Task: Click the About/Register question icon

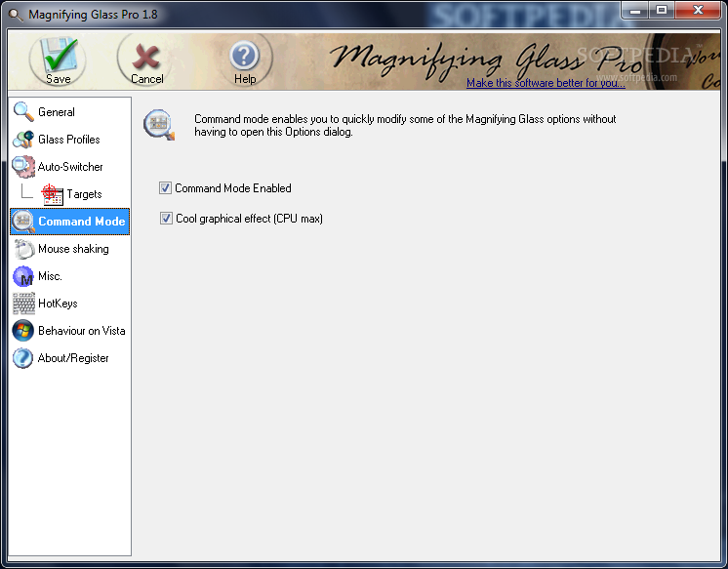Action: coord(22,358)
